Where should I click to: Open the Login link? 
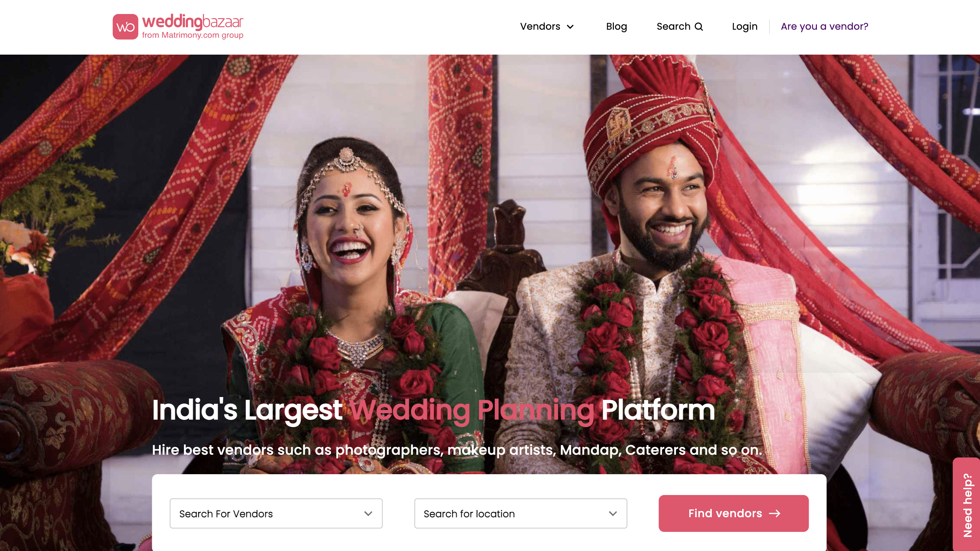[745, 26]
